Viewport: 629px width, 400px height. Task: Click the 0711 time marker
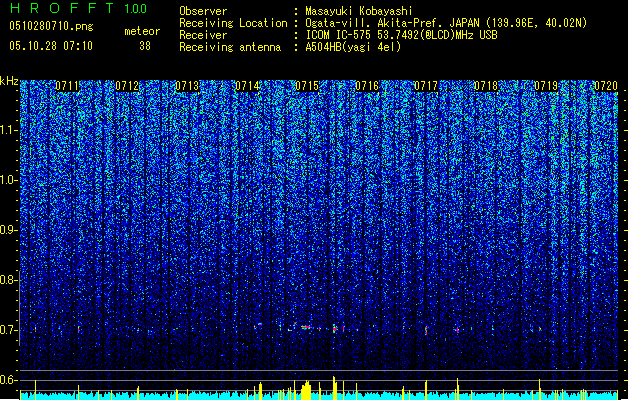[x=67, y=86]
